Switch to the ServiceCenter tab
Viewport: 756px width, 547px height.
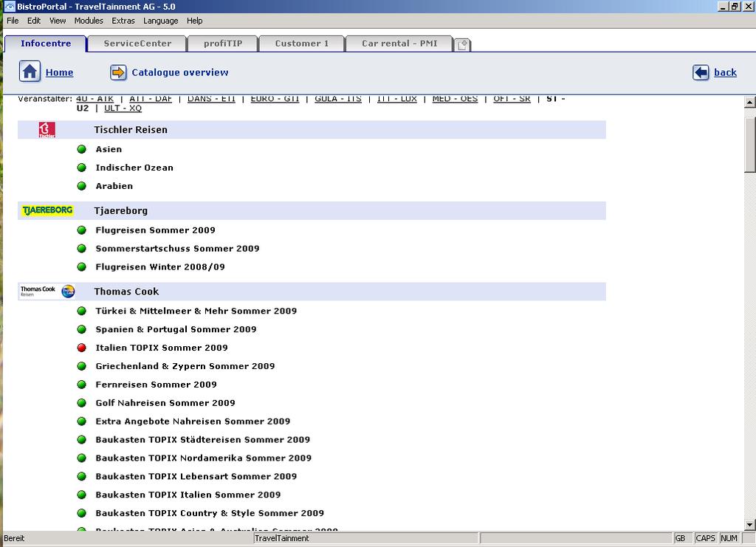137,44
